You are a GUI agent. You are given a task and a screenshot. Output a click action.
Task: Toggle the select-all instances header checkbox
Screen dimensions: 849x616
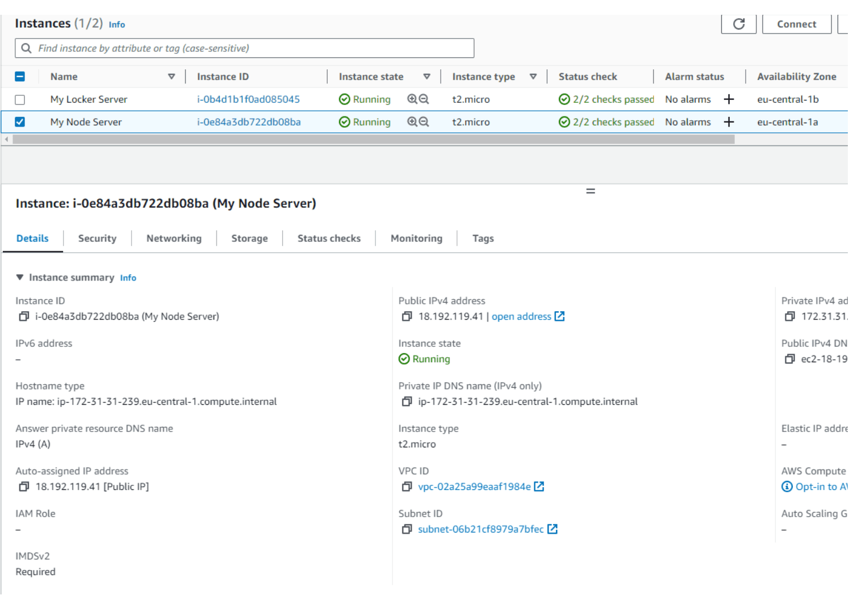(20, 77)
